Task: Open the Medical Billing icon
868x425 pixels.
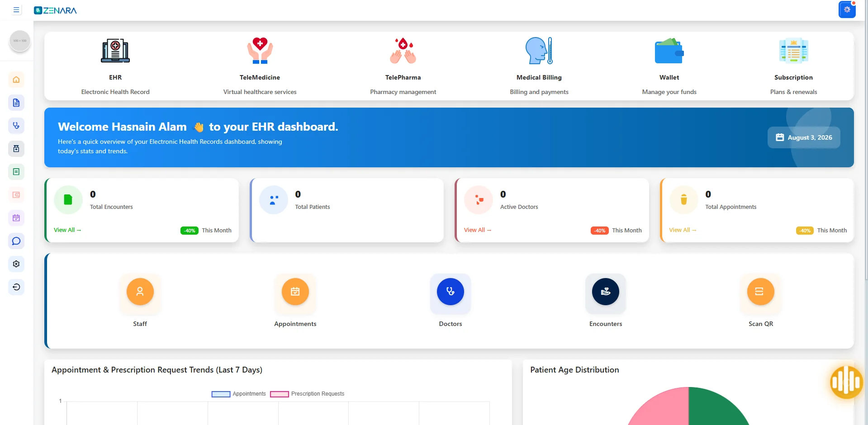Action: (539, 50)
